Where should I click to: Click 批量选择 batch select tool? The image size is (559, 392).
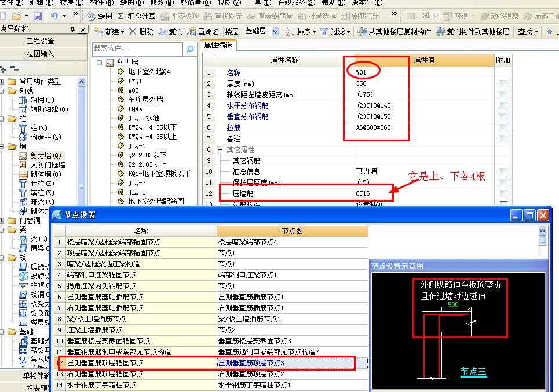317,16
